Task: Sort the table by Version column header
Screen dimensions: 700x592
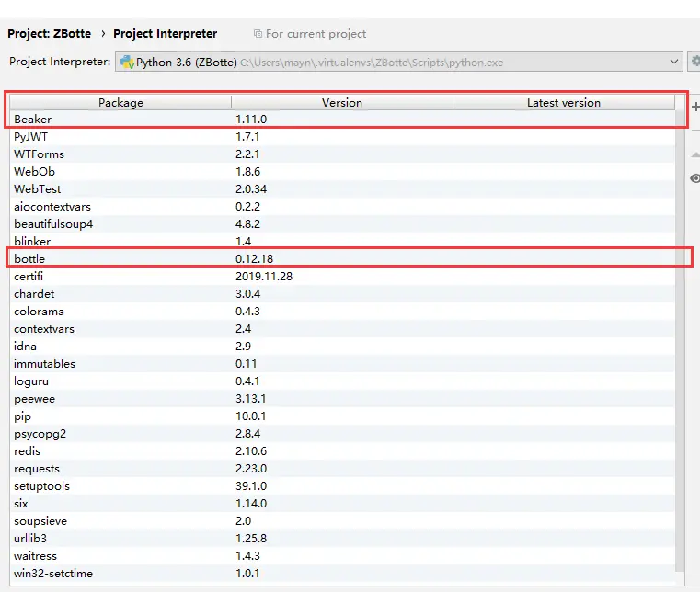Action: [x=342, y=103]
